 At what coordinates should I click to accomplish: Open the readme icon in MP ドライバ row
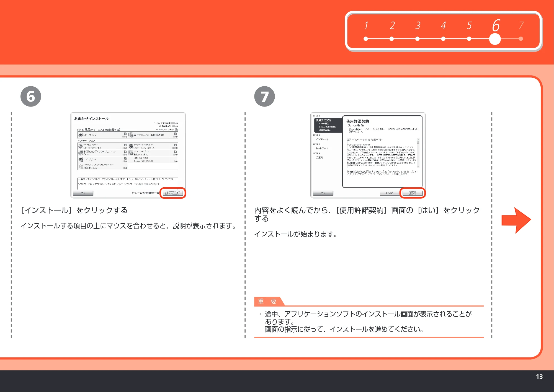pos(125,134)
